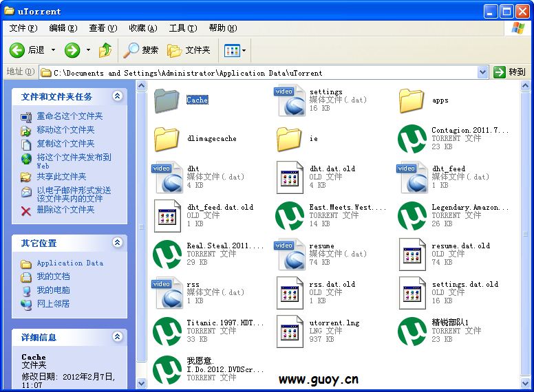Click task pane scrollbar down arrow
The image size is (534, 392).
point(141,384)
